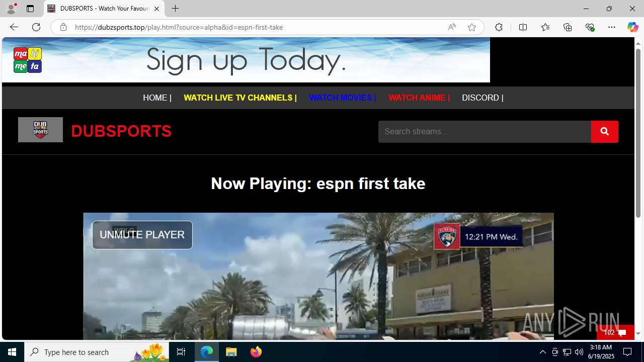Click the taskbar search box
The width and height of the screenshot is (644, 362).
97,352
